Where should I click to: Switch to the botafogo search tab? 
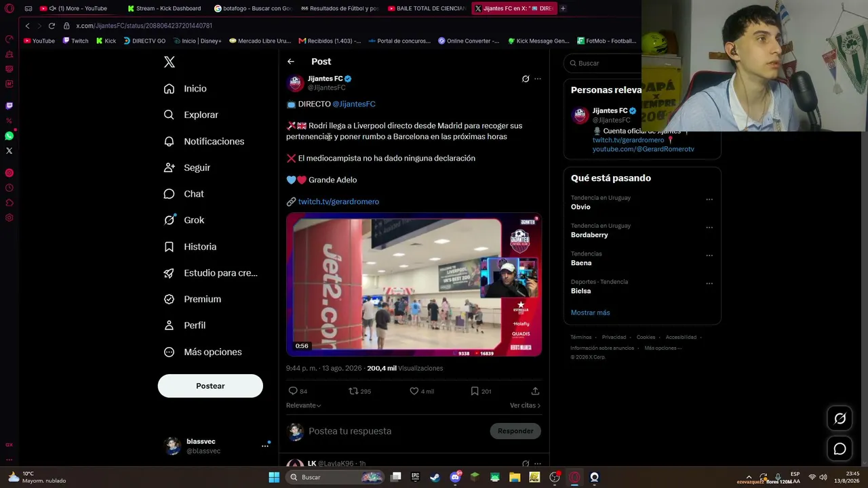[x=252, y=9]
